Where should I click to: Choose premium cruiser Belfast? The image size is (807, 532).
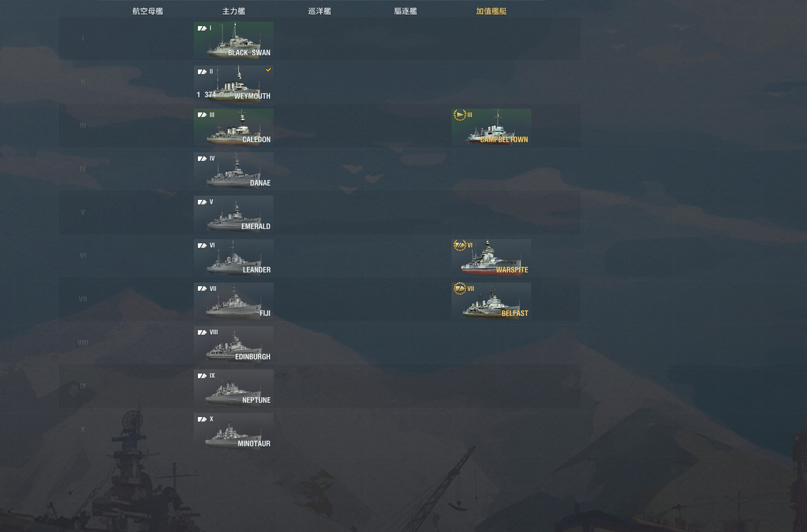tap(491, 301)
